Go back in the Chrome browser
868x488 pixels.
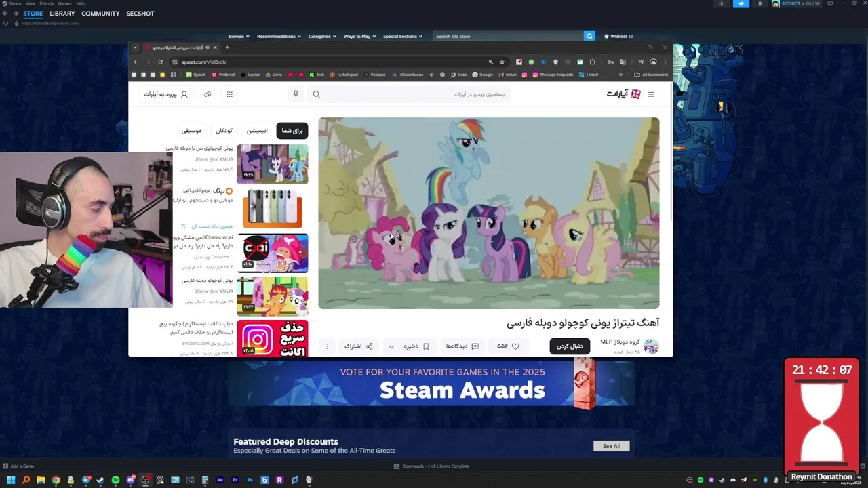tap(136, 62)
